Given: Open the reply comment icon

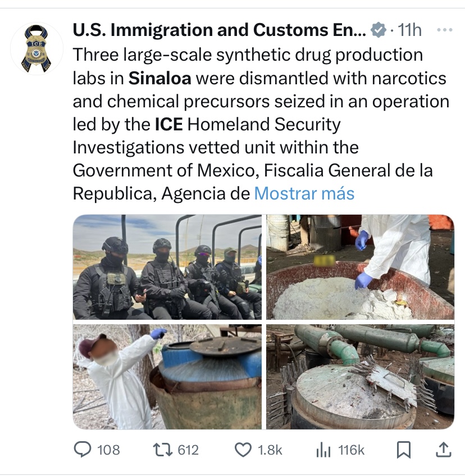Looking at the screenshot, I should 83,450.
